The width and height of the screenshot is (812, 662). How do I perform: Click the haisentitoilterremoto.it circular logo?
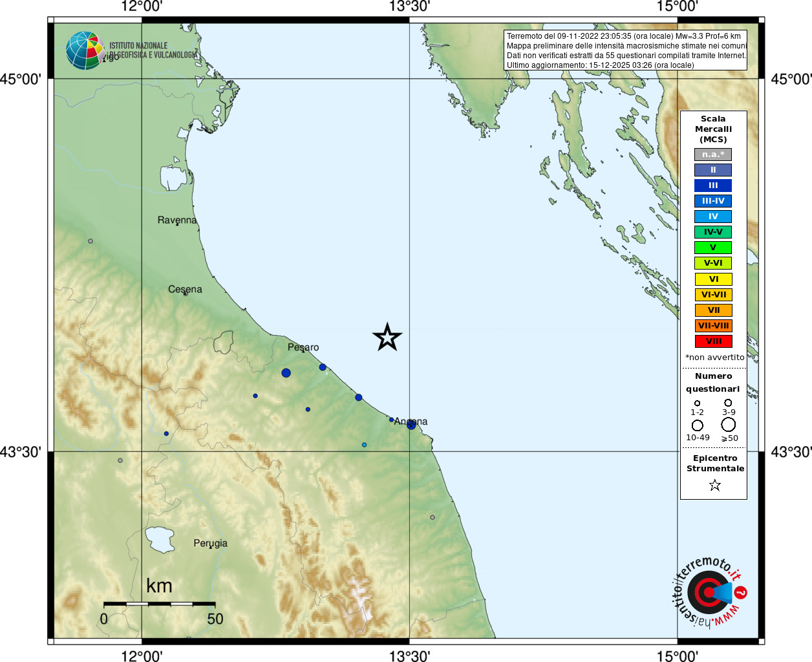(x=710, y=592)
